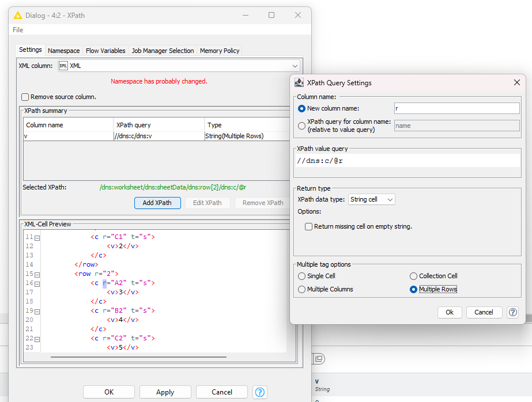Screen dimensions: 532x402
Task: Open XPath data type String cell dropdown
Action: pyautogui.click(x=372, y=199)
